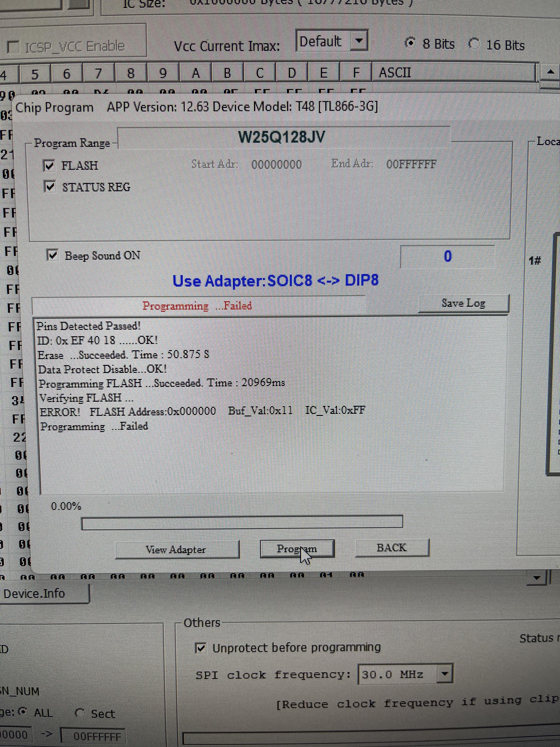Open the SPI clock frequency dropdown
Image resolution: width=560 pixels, height=747 pixels.
[445, 674]
